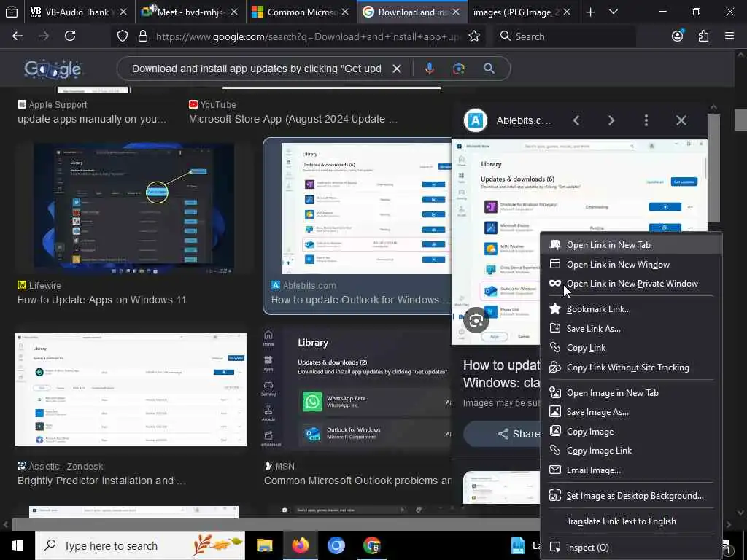Image resolution: width=747 pixels, height=560 pixels.
Task: Select Bookmark Link... from context menu
Action: pyautogui.click(x=632, y=309)
